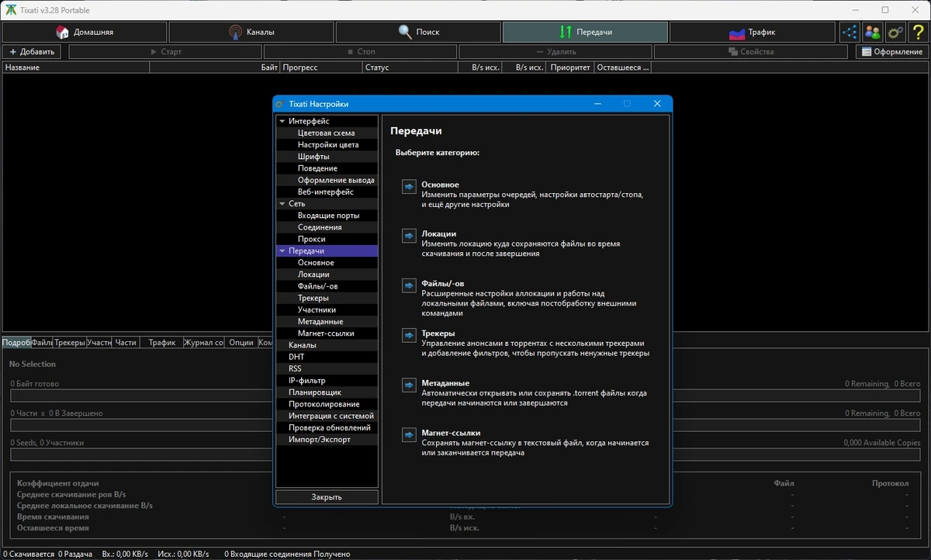
Task: Switch to the Трекеры bottom tab
Action: coord(70,342)
